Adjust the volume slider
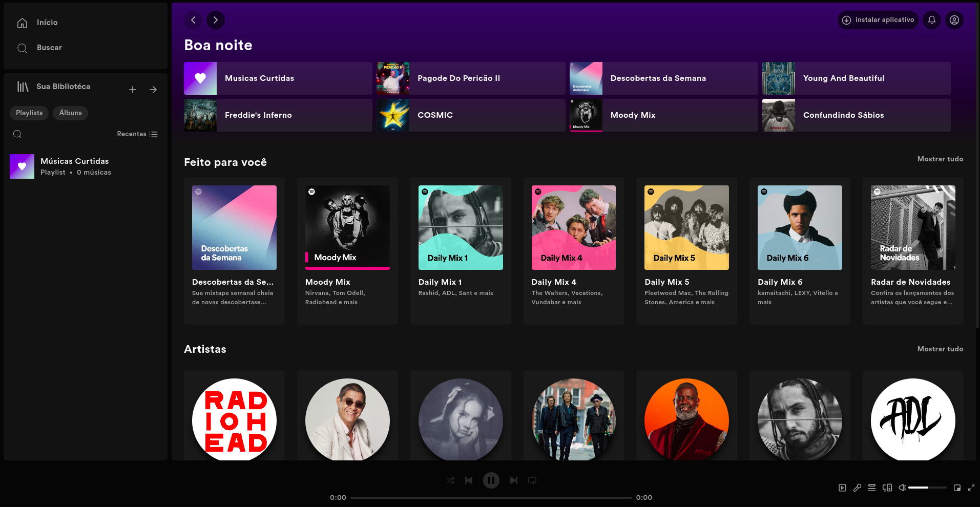Viewport: 980px width, 507px height. [927, 488]
